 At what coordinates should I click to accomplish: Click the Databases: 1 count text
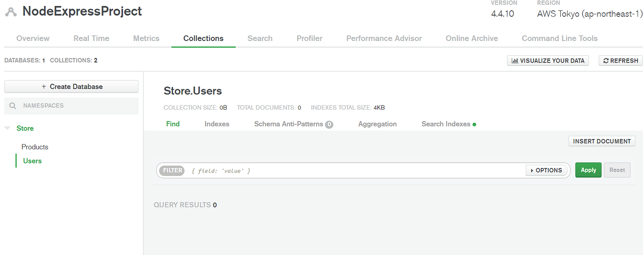point(25,60)
